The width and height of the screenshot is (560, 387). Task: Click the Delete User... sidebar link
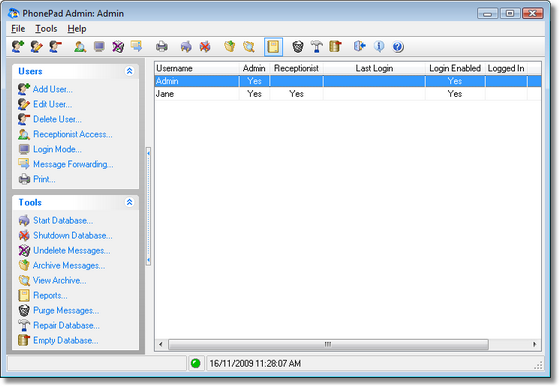(57, 119)
